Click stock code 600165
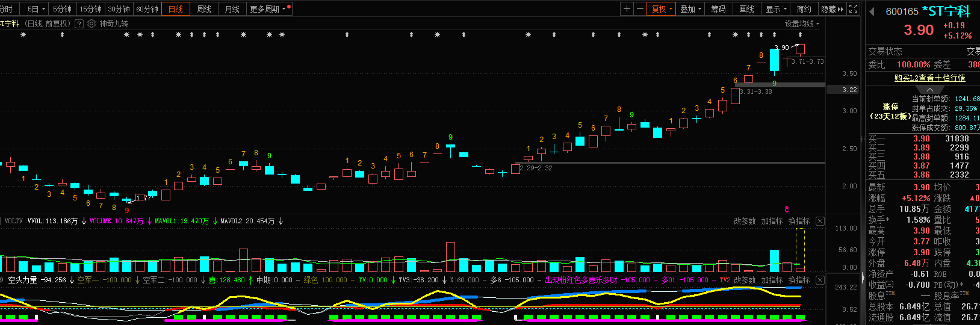Viewport: 980px width, 325px height. click(x=902, y=11)
